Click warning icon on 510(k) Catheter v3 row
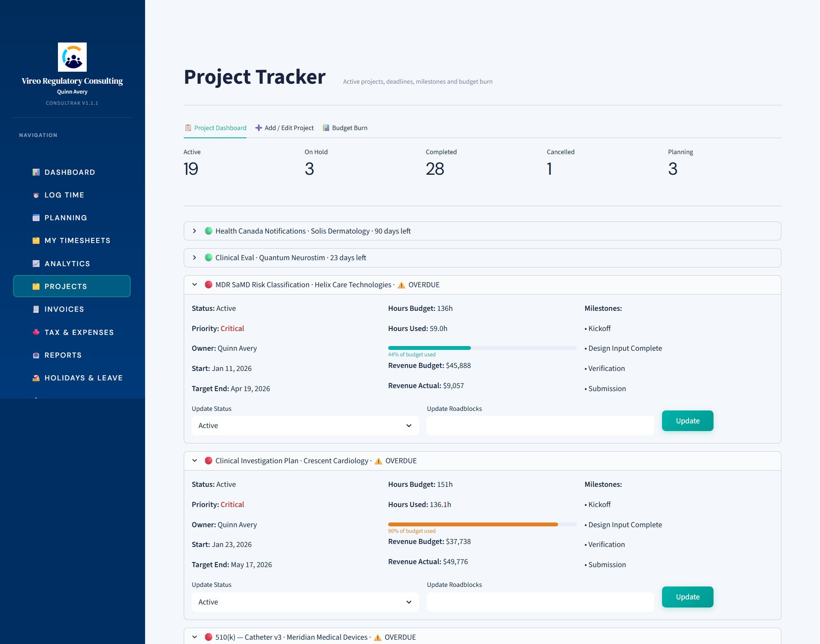The image size is (820, 644). click(377, 637)
